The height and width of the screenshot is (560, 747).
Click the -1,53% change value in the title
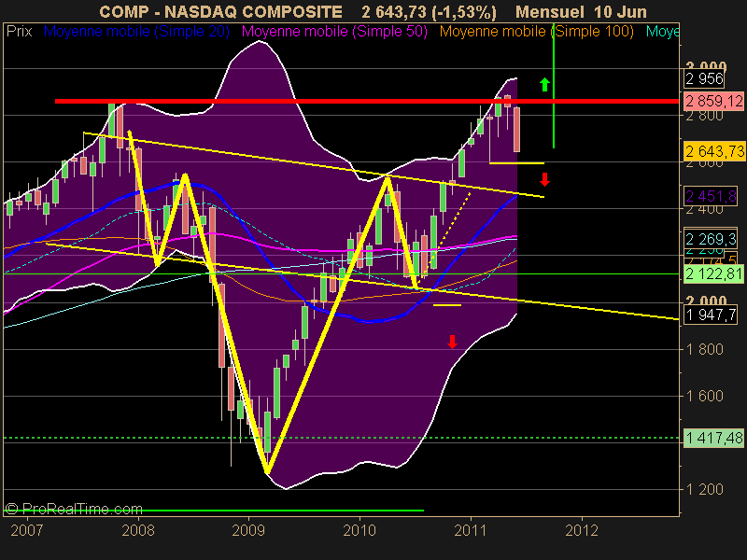click(464, 12)
